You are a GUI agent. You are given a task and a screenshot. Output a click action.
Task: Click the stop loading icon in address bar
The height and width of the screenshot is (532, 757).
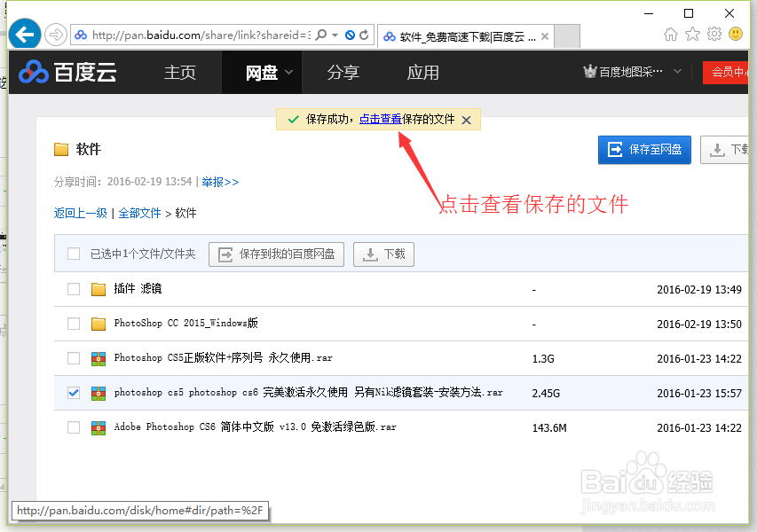point(350,35)
